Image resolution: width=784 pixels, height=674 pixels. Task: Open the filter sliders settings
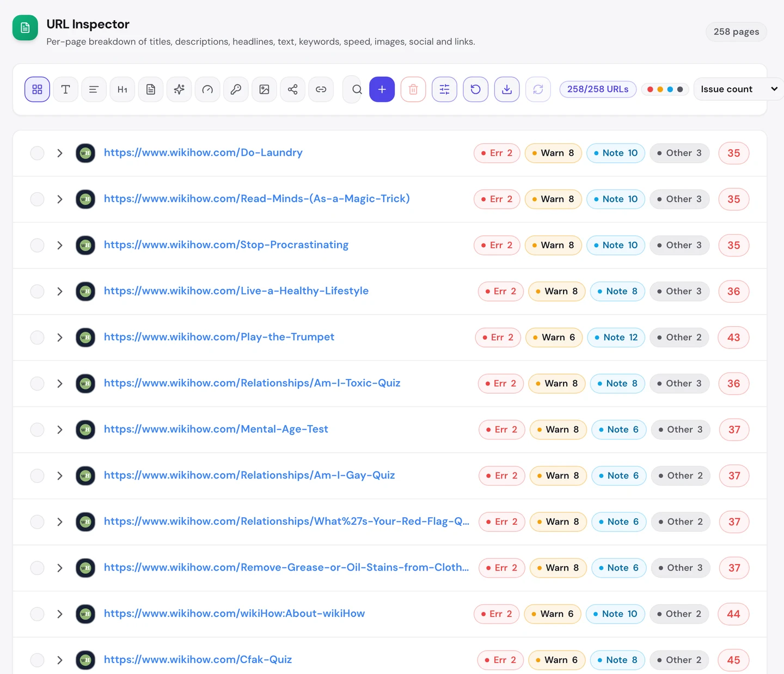pos(444,89)
